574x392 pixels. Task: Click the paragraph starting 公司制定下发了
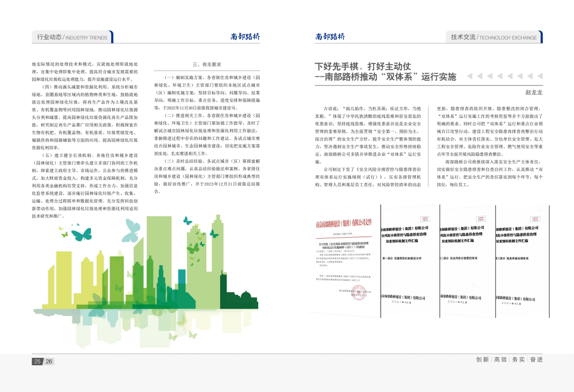368,177
